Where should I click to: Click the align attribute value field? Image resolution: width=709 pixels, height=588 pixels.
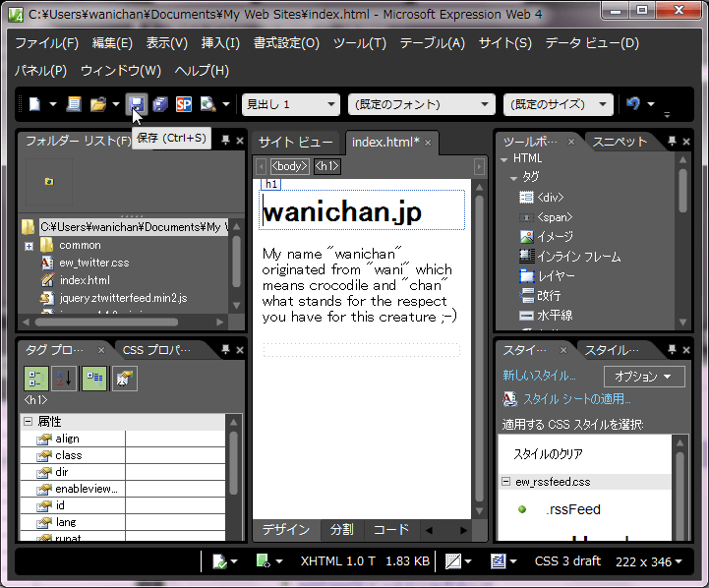pos(175,439)
